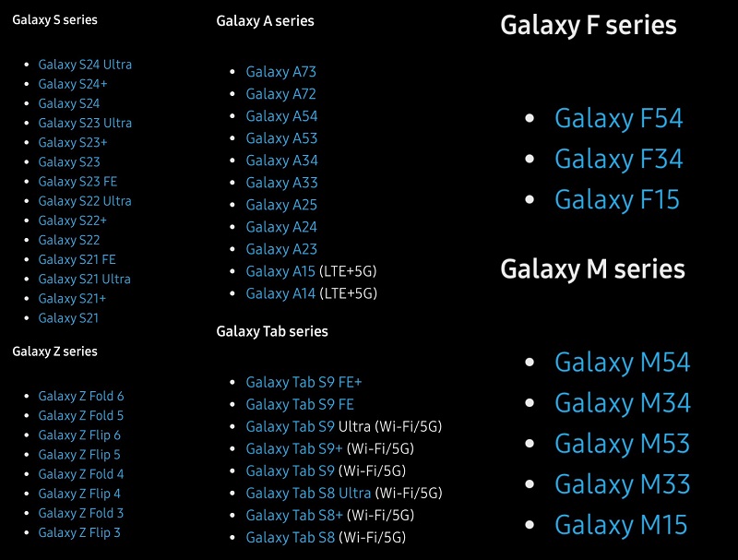Image resolution: width=738 pixels, height=560 pixels.
Task: Open the Galaxy Tab S8 Ultra link
Action: [x=308, y=494]
